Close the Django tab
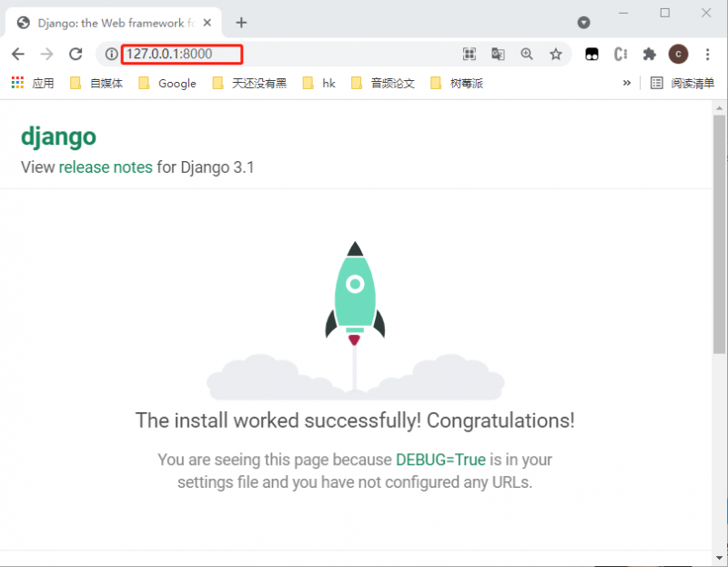The image size is (728, 567). click(207, 23)
